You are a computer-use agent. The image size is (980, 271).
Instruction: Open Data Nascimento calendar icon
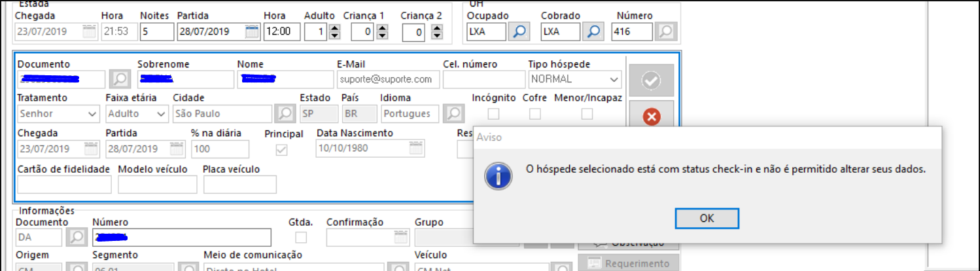click(415, 149)
